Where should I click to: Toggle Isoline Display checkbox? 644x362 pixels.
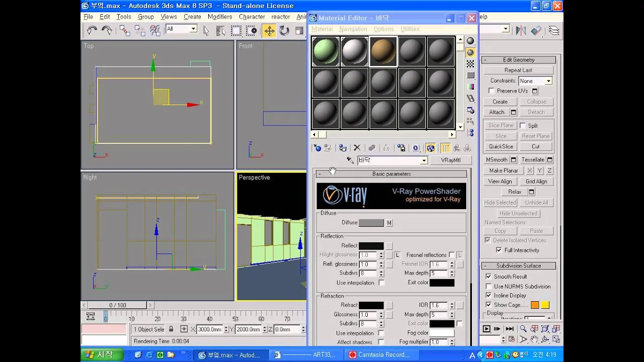click(x=489, y=295)
